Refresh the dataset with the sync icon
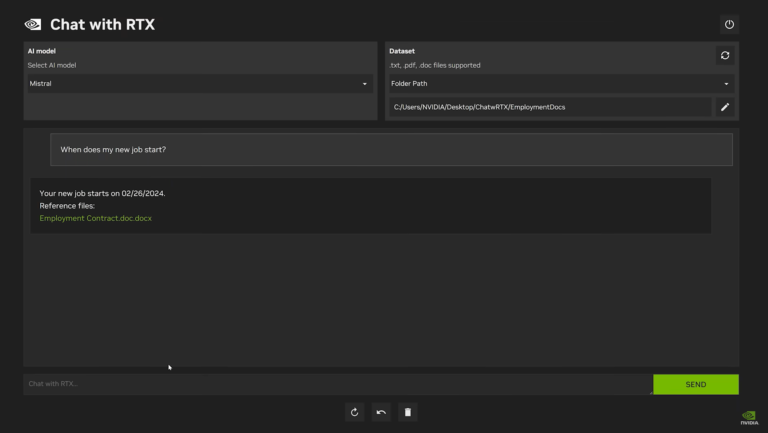Screen dimensions: 768x433 (725, 55)
